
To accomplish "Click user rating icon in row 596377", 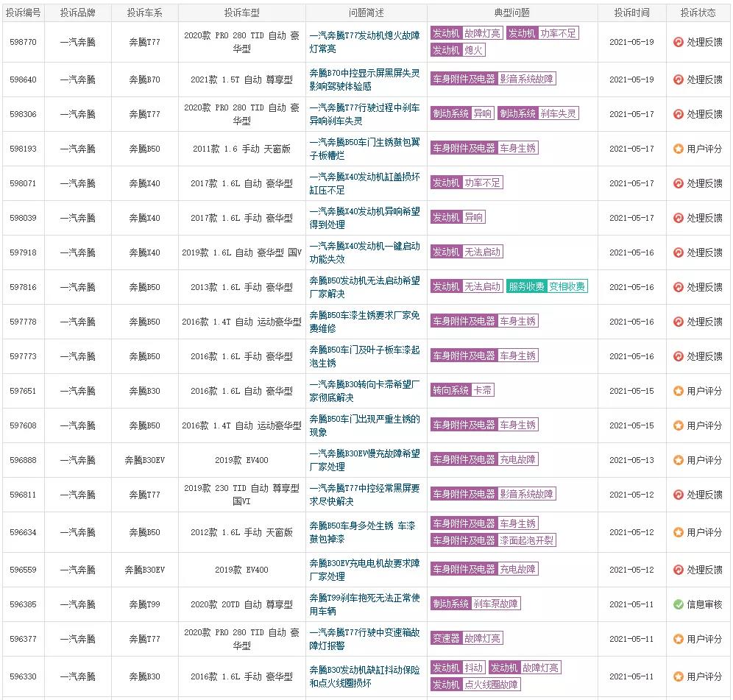I will click(x=678, y=639).
